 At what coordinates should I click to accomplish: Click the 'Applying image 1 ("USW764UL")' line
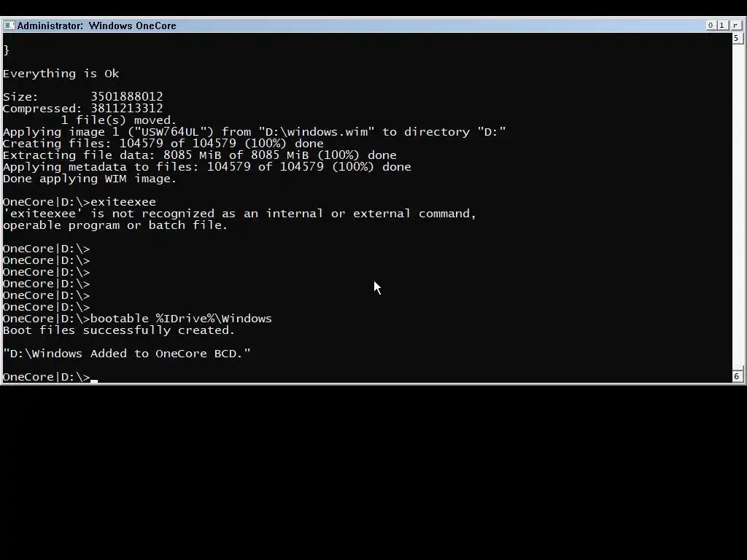[x=255, y=132]
